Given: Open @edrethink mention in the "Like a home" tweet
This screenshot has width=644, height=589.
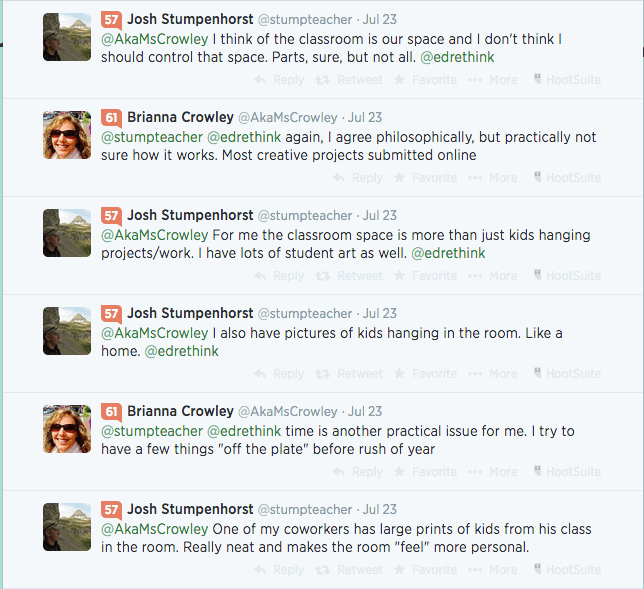Looking at the screenshot, I should pos(181,351).
